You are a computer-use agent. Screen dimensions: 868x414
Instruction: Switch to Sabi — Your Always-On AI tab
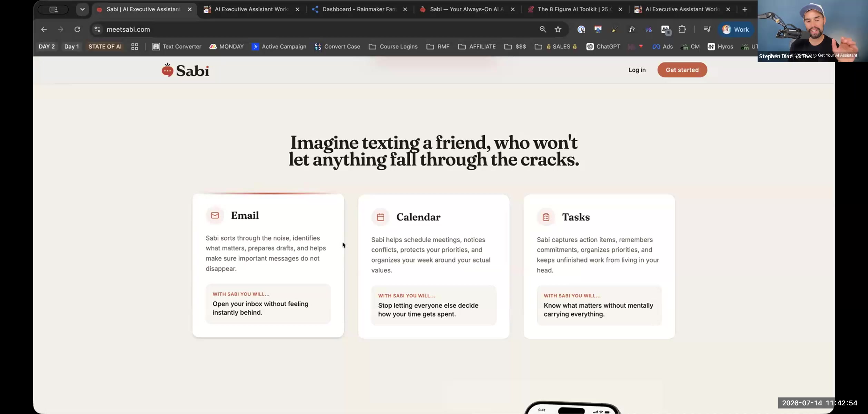467,9
